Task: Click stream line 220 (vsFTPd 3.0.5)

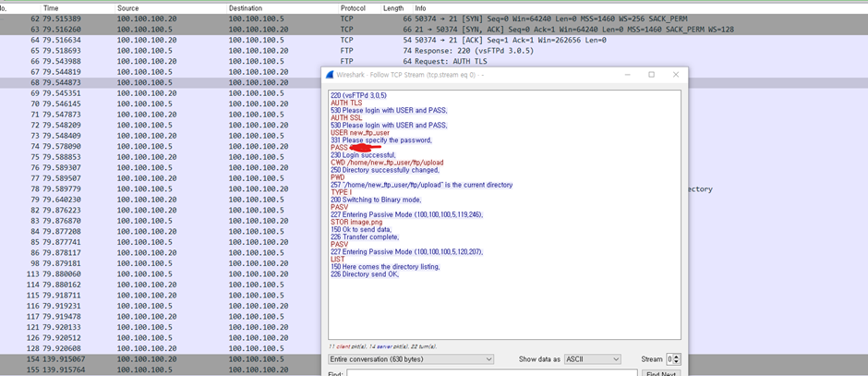Action: click(358, 96)
